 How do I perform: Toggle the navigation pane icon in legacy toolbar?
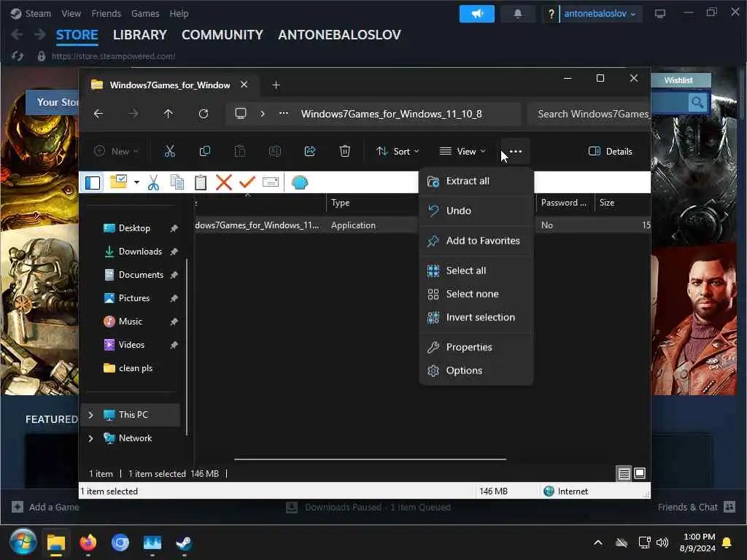93,182
